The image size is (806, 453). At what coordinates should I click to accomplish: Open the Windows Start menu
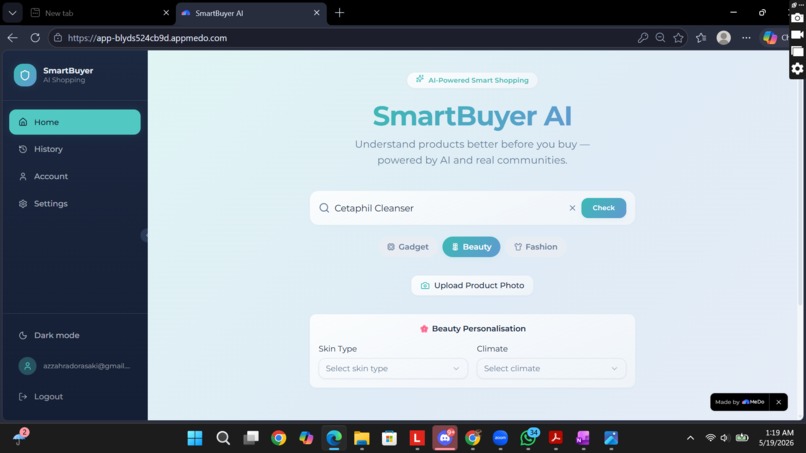coord(195,438)
